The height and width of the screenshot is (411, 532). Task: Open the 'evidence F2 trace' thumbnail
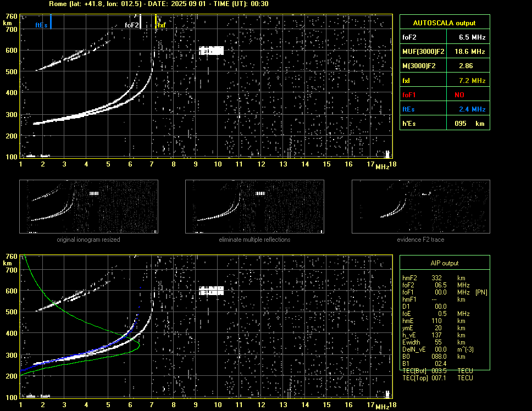pyautogui.click(x=421, y=207)
